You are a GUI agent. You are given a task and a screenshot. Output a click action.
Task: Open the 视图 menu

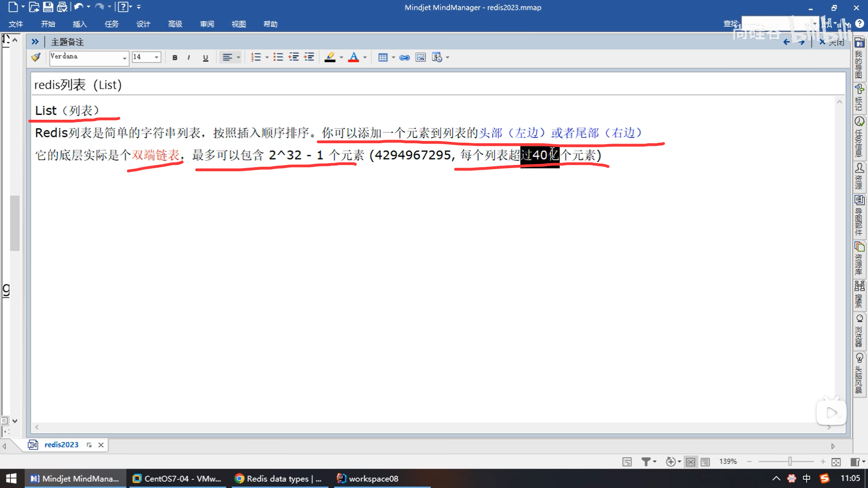(x=239, y=24)
